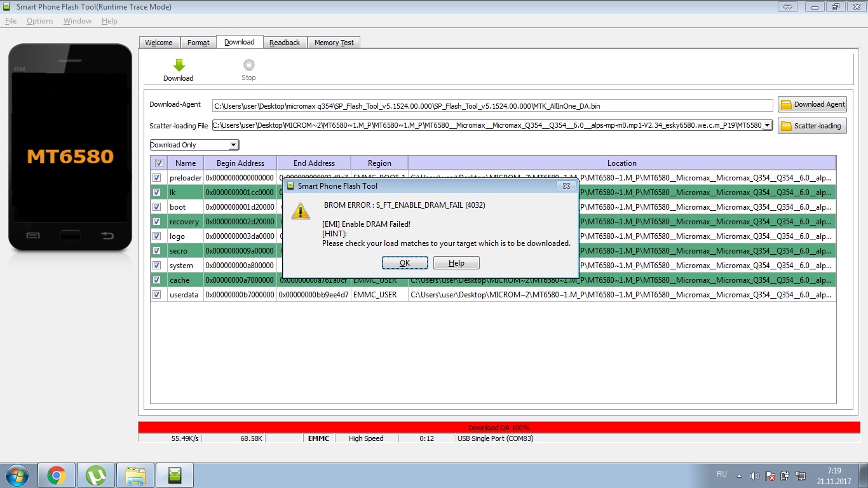Screen dimensions: 868x488
Task: Open the Scatter-loading File path dropdown
Action: [x=767, y=125]
